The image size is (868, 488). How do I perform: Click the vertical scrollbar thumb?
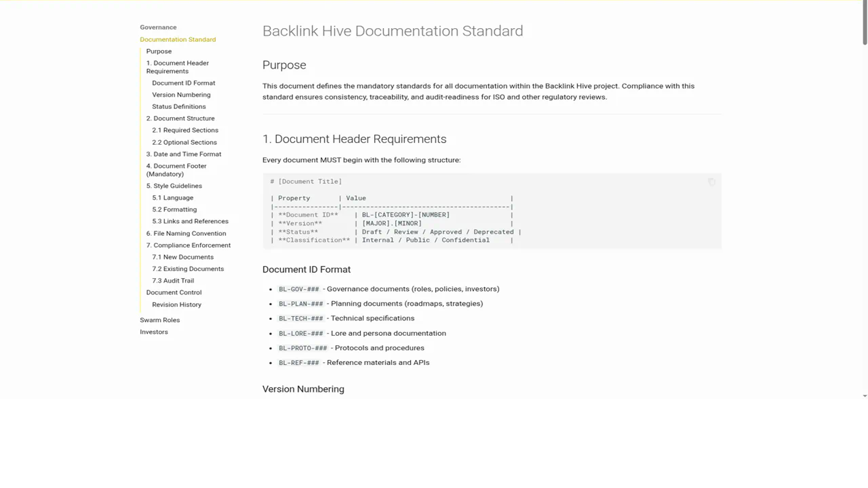pyautogui.click(x=865, y=23)
